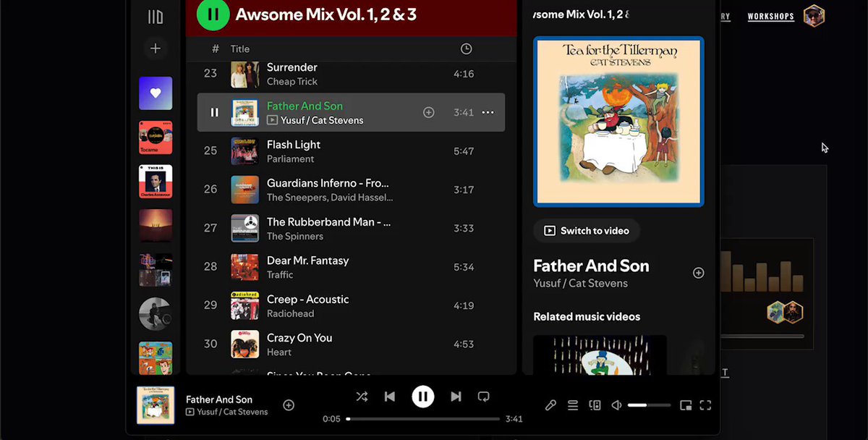Select Guardians Inferno track row
The width and height of the screenshot is (868, 440).
[x=351, y=190]
